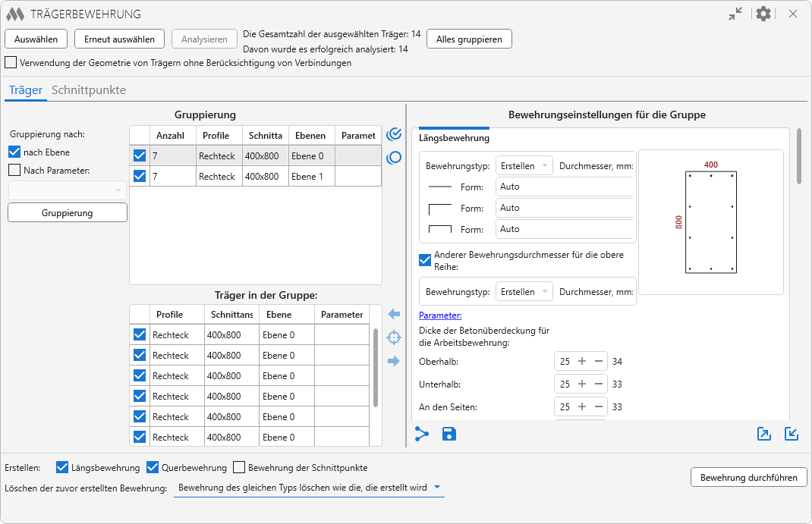Click the left blue arrow icon
This screenshot has width=812, height=524.
coord(393,314)
